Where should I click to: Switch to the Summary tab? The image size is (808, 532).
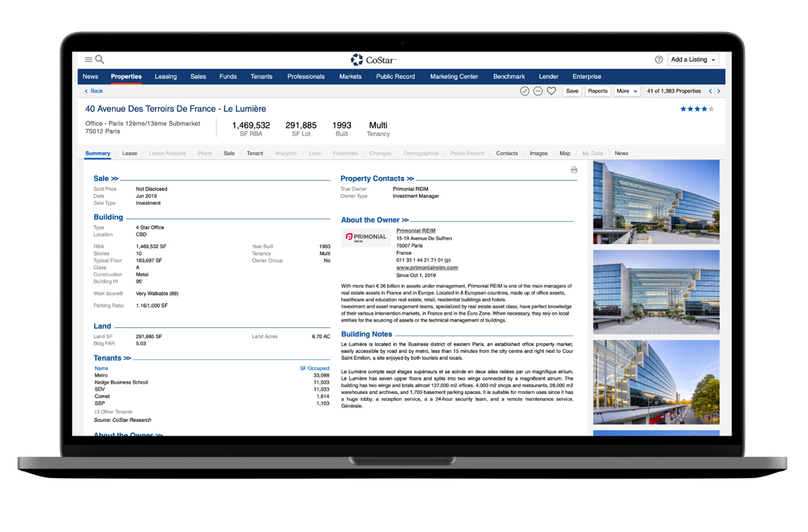coord(98,153)
